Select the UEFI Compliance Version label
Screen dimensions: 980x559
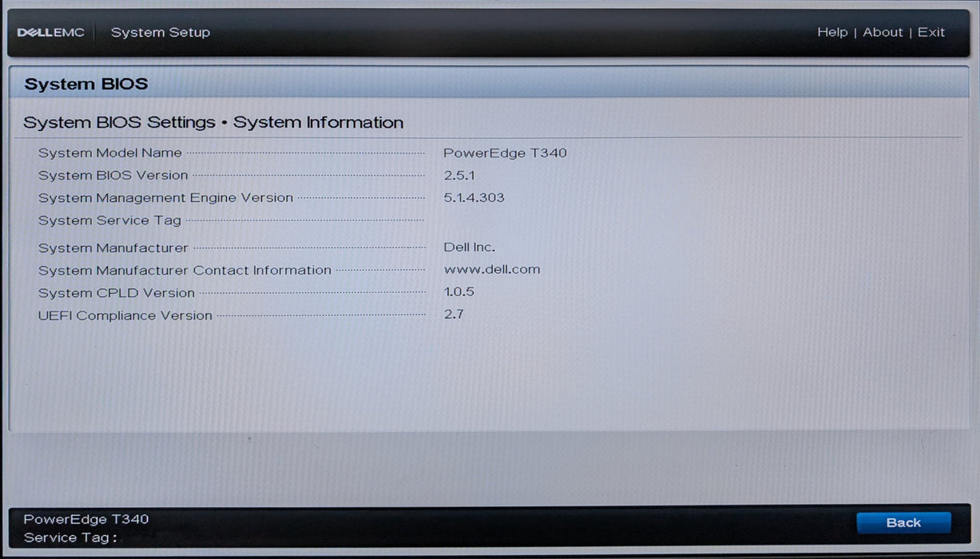125,315
